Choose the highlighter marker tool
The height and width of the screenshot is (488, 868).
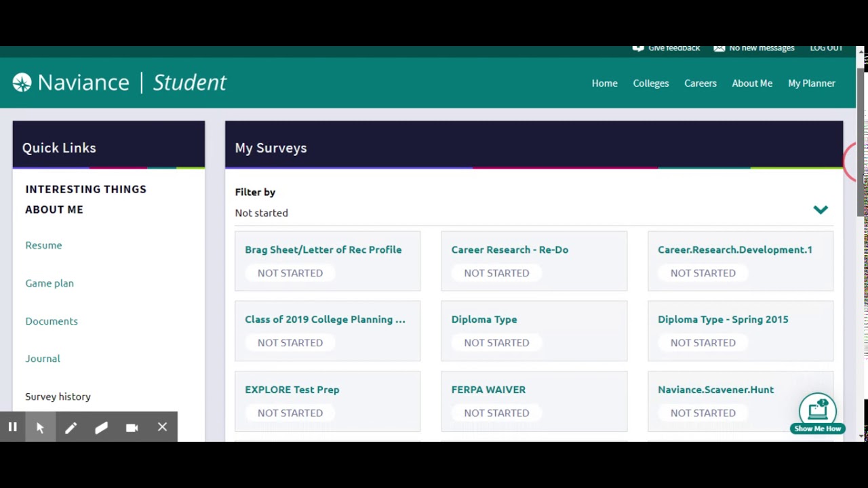pos(101,428)
